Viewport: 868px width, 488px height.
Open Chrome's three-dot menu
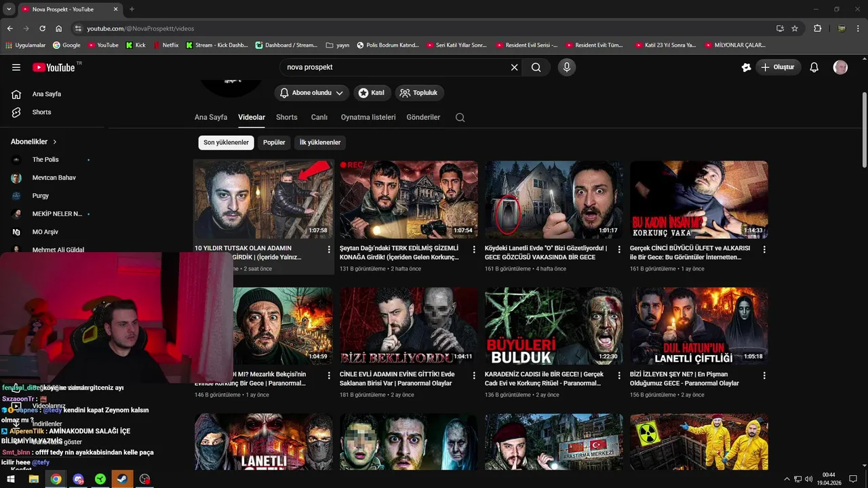coord(859,28)
